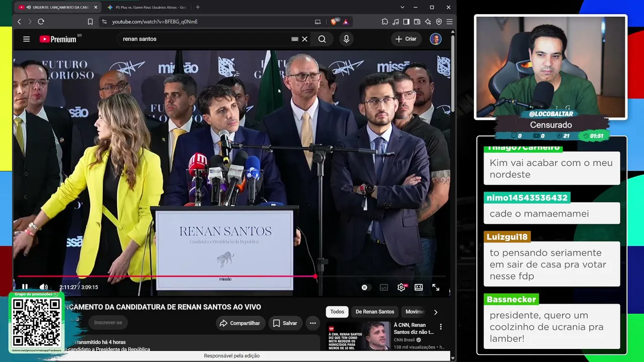Image resolution: width=644 pixels, height=362 pixels.
Task: Click the streamer webcam feed
Action: click(551, 67)
